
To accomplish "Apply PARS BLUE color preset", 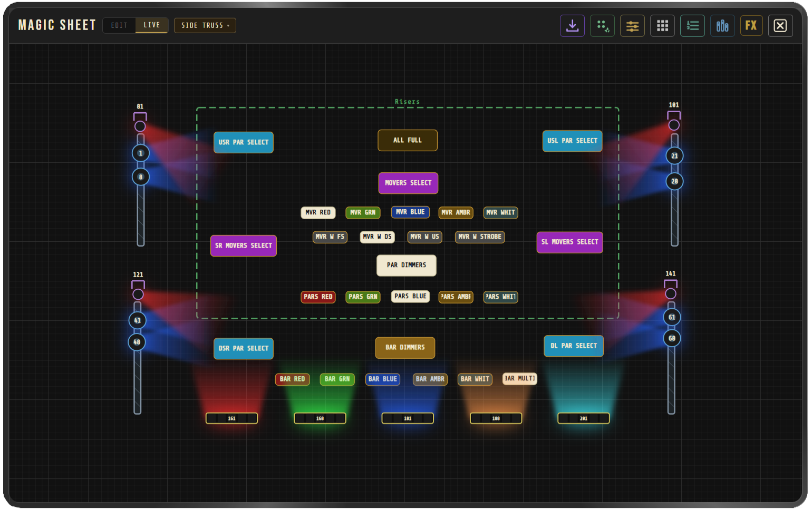I will coord(410,296).
